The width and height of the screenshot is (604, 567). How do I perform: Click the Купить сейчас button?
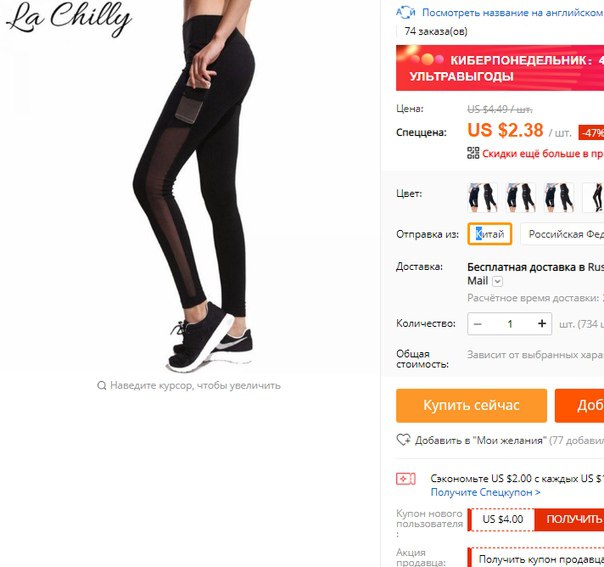471,406
